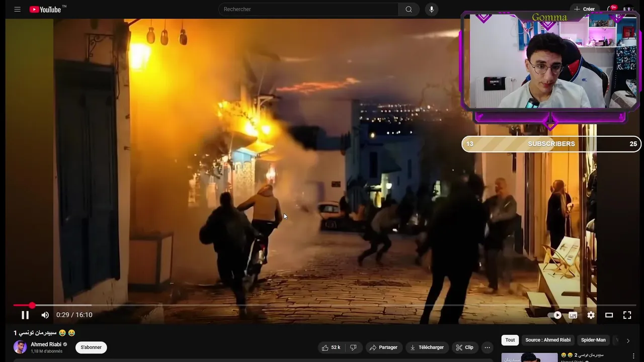Switch to theater mode view
This screenshot has width=644, height=362.
click(609, 315)
